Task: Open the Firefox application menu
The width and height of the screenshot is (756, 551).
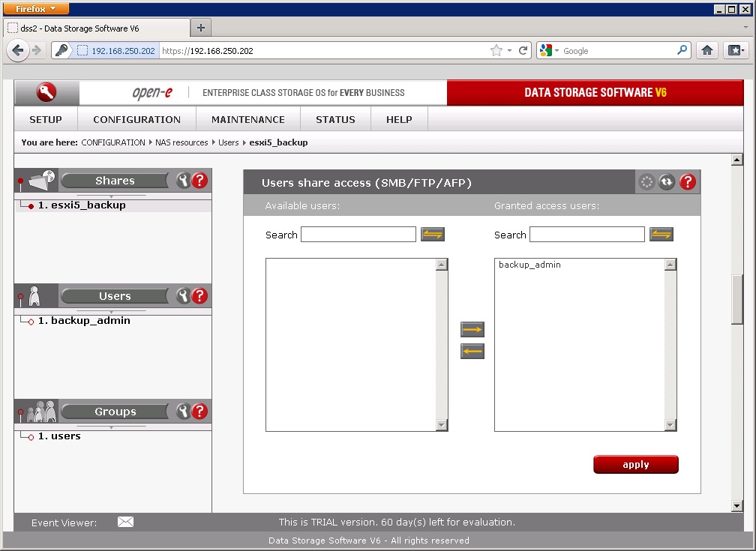Action: coord(36,9)
